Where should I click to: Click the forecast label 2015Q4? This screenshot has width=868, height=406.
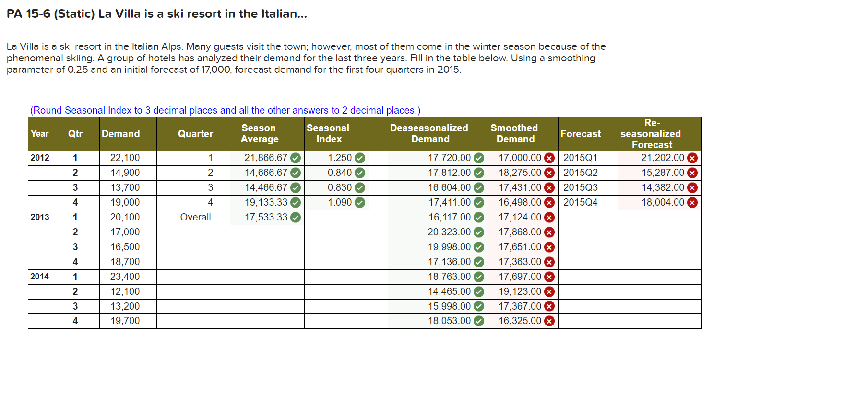(580, 202)
